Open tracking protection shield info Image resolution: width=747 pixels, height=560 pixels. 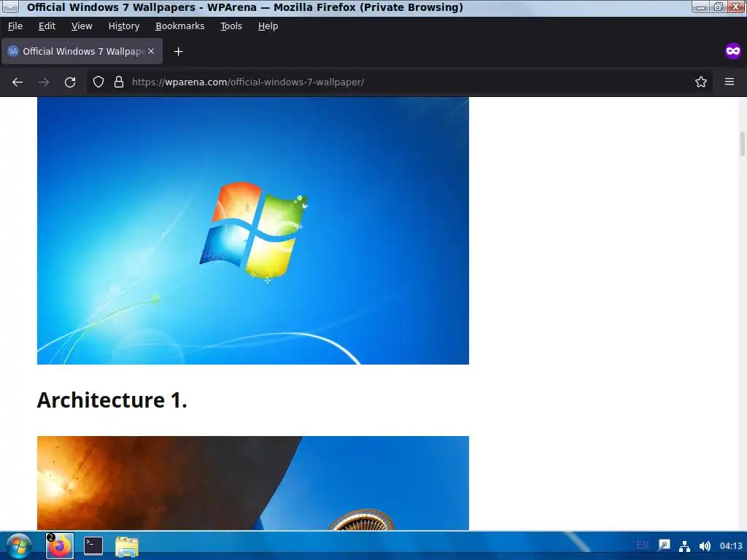[98, 82]
